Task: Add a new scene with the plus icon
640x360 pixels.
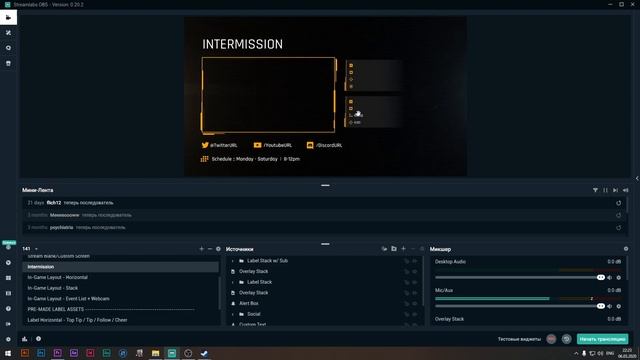Action: (x=201, y=249)
